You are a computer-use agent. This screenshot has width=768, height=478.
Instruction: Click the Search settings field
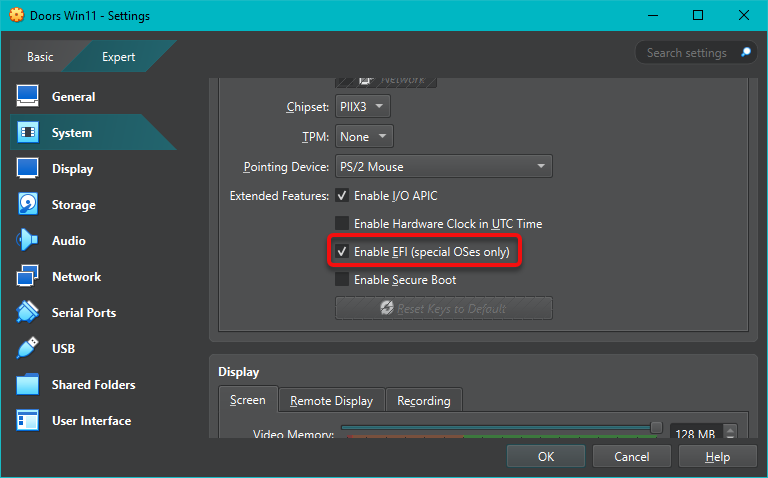686,53
